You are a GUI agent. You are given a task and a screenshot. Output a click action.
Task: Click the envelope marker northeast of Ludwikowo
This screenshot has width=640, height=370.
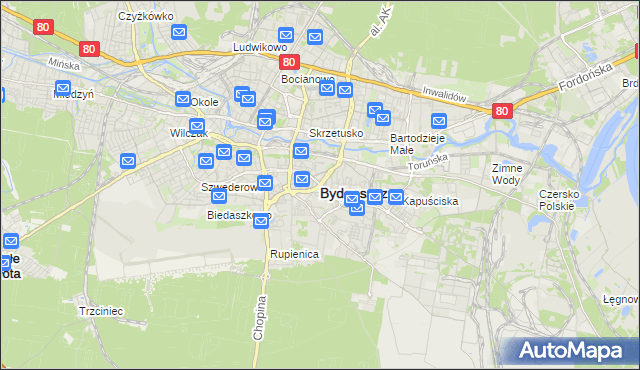click(315, 37)
